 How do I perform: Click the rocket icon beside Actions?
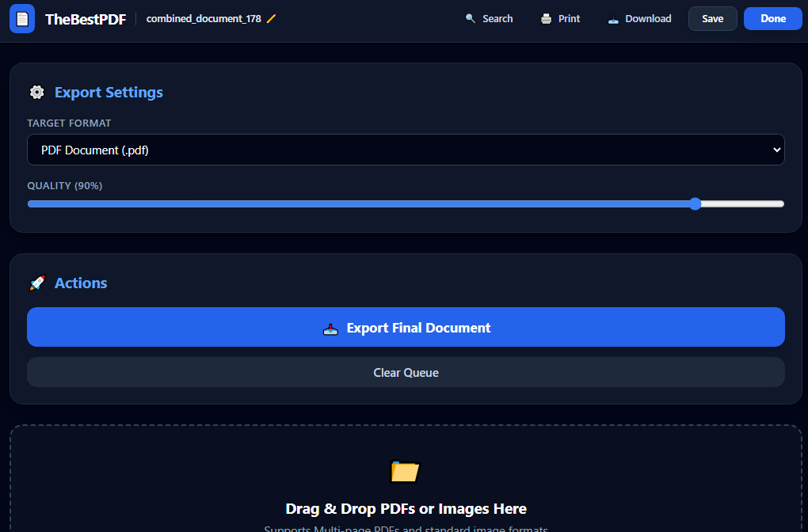pyautogui.click(x=37, y=283)
